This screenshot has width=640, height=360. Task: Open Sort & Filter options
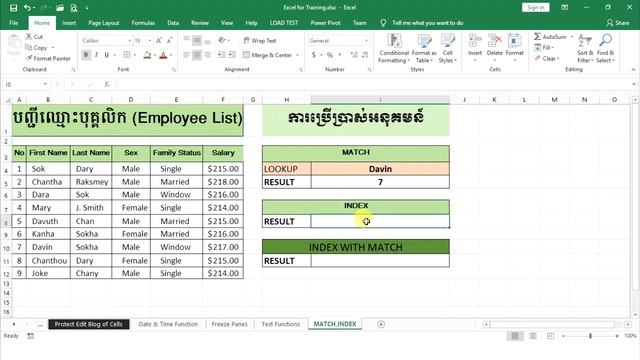coord(585,49)
